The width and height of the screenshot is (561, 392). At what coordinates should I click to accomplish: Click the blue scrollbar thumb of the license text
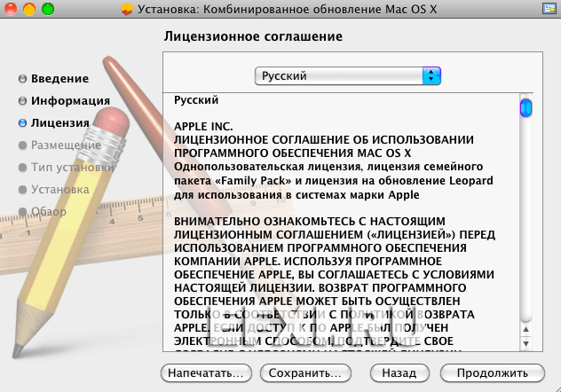[x=525, y=107]
